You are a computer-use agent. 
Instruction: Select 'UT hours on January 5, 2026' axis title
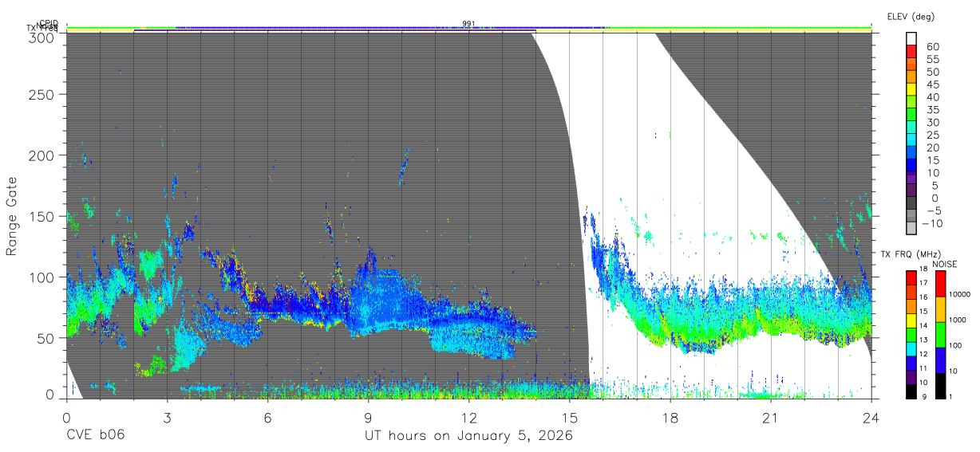coord(468,436)
